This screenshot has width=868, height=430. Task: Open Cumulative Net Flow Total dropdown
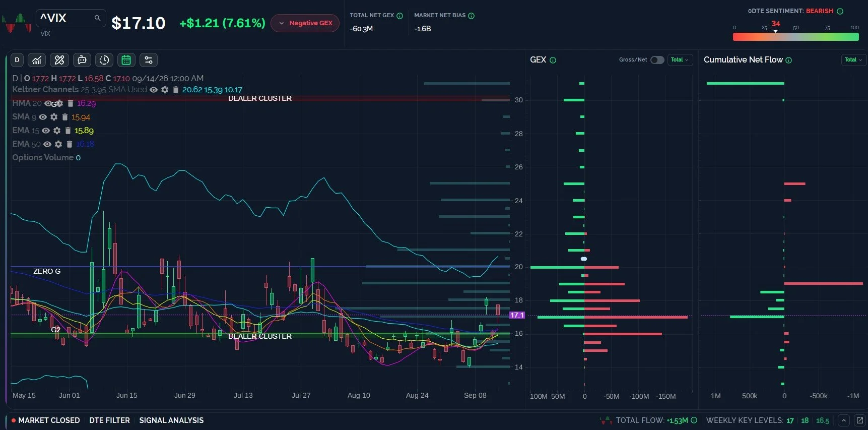(853, 60)
